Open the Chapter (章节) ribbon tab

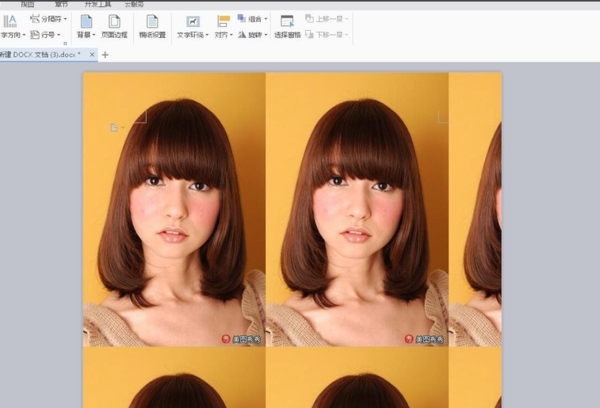61,4
